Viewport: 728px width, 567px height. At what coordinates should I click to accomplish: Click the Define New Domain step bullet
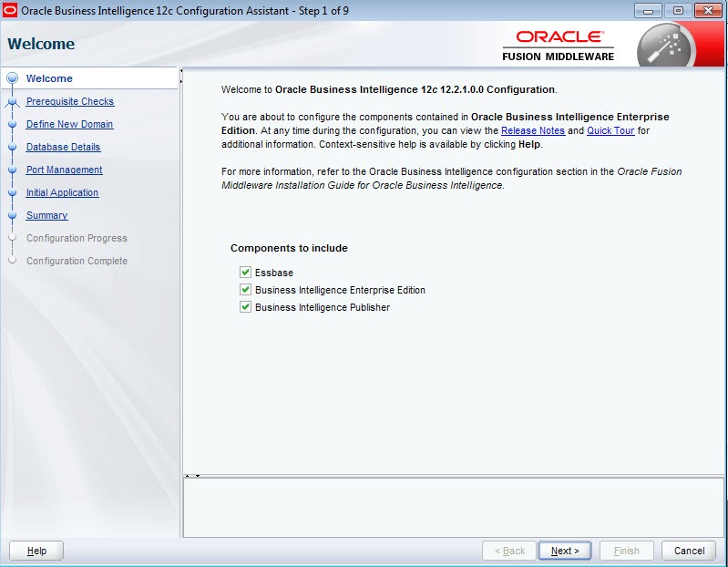click(13, 124)
